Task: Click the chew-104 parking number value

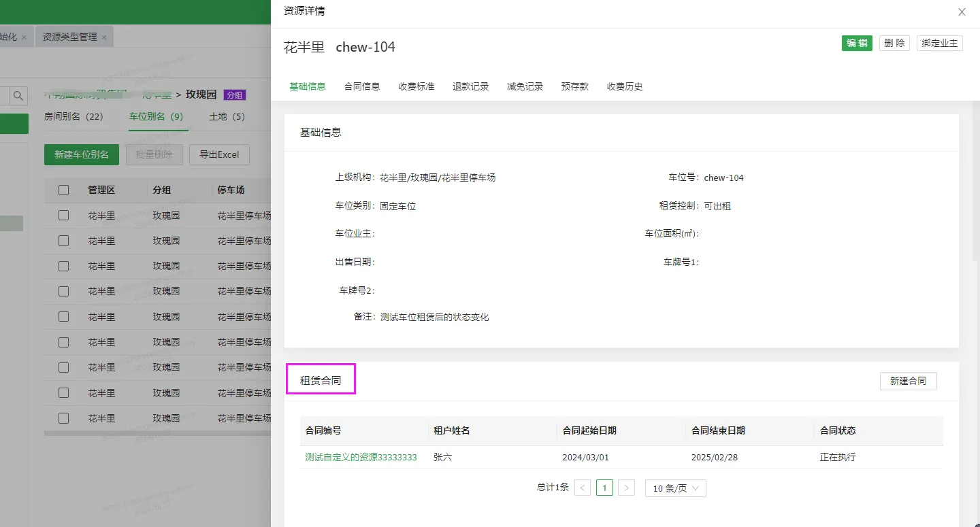Action: (x=724, y=177)
